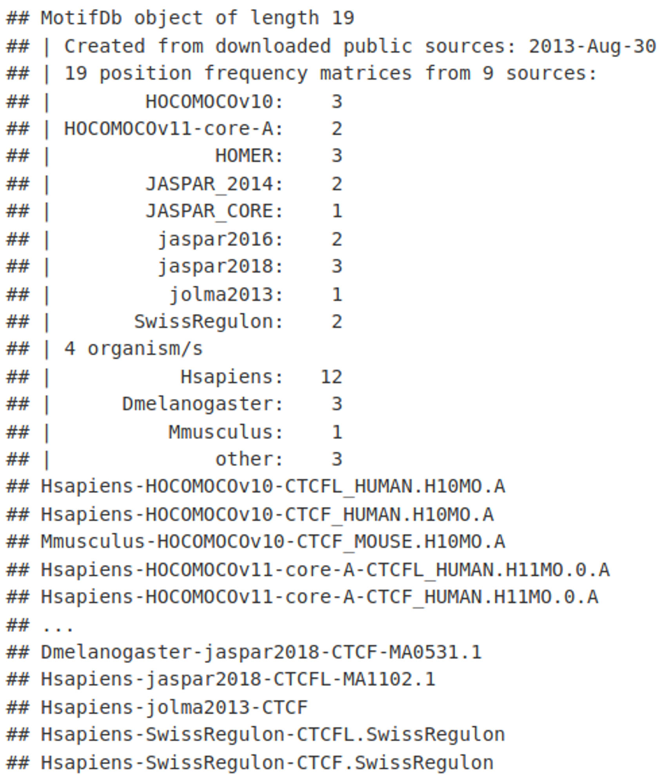
Task: Click the jolma2013 source row
Action: (x=174, y=295)
